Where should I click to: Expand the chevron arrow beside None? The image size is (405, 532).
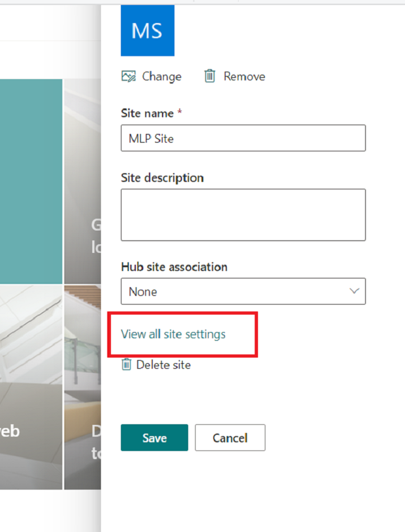(355, 291)
